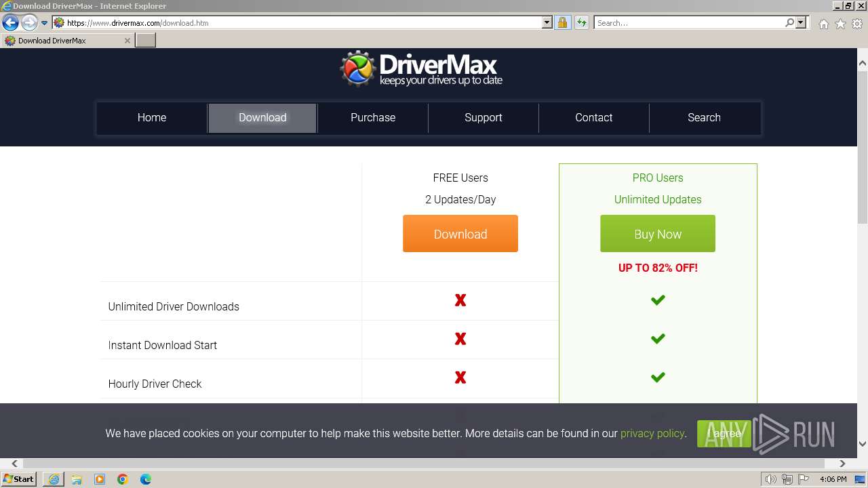The image size is (868, 488).
Task: Click the browser Back arrow button
Action: click(x=10, y=23)
